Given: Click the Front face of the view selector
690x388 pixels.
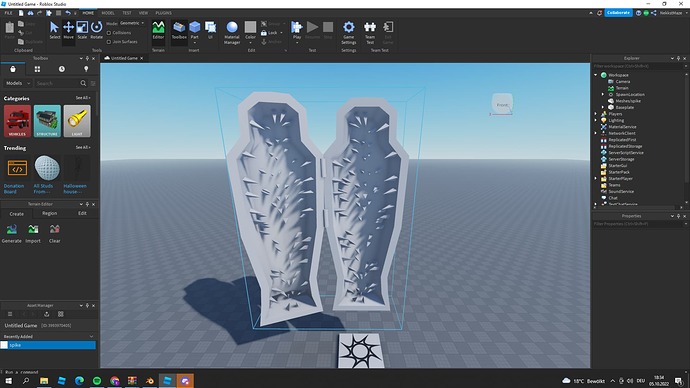Looking at the screenshot, I should pos(502,105).
